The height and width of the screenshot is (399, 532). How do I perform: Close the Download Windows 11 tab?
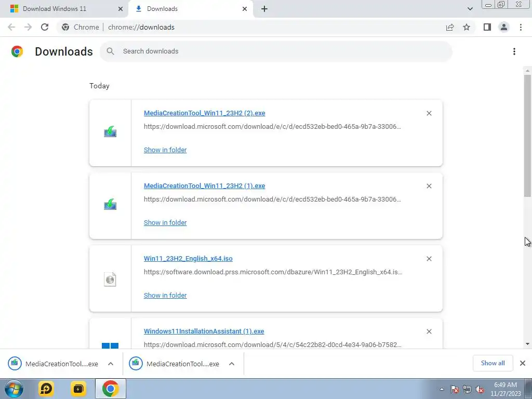(x=121, y=9)
